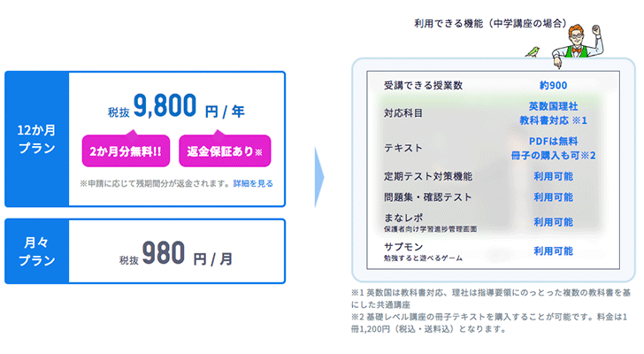Click the PDFは無料 text value
The height and width of the screenshot is (354, 644).
point(553,142)
